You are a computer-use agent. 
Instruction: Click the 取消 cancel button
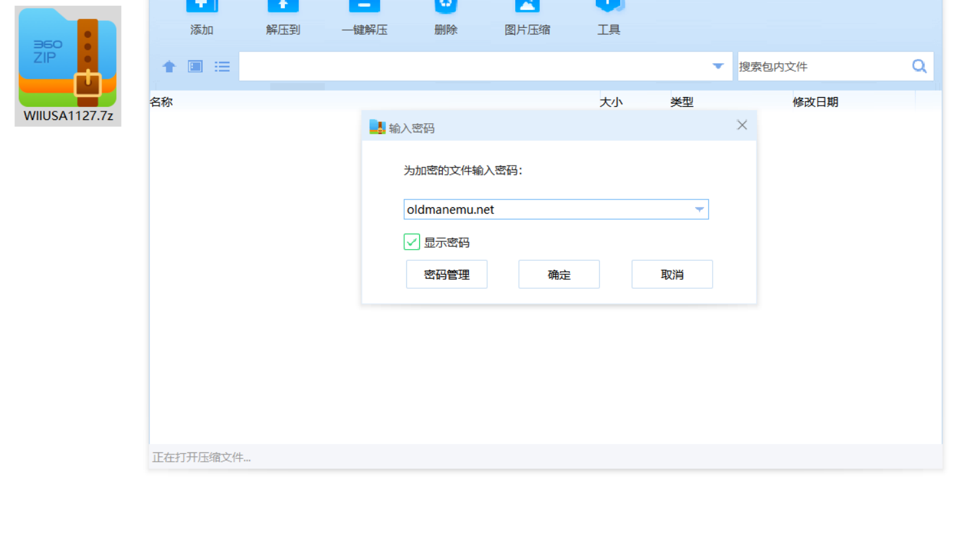(x=672, y=274)
